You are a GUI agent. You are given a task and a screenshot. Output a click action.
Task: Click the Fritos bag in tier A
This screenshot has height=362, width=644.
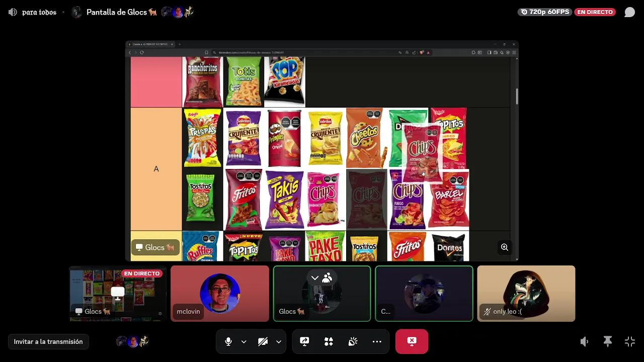pos(244,200)
